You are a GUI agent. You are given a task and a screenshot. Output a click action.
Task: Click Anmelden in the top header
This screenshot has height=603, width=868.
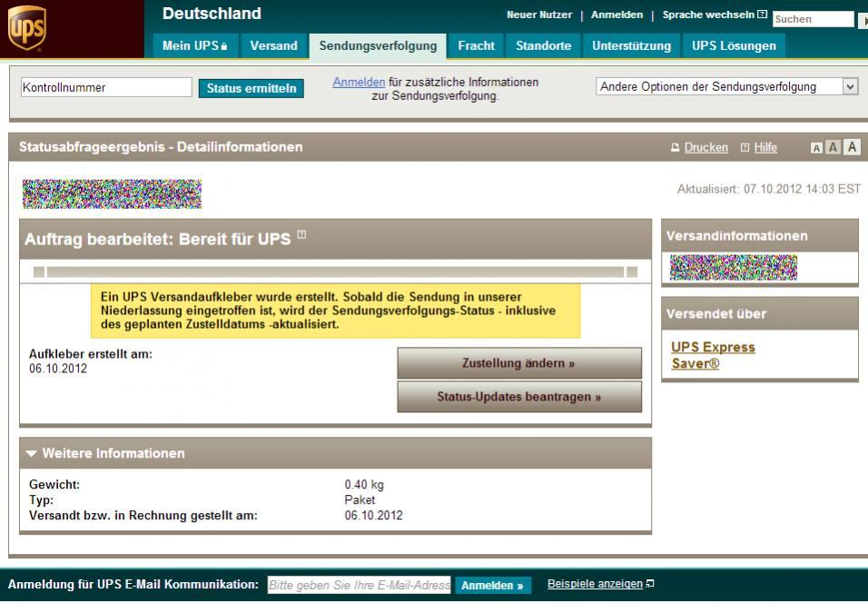point(616,15)
